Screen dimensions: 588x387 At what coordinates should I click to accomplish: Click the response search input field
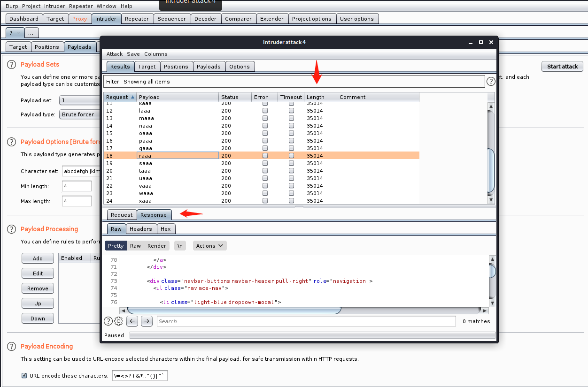click(x=306, y=321)
